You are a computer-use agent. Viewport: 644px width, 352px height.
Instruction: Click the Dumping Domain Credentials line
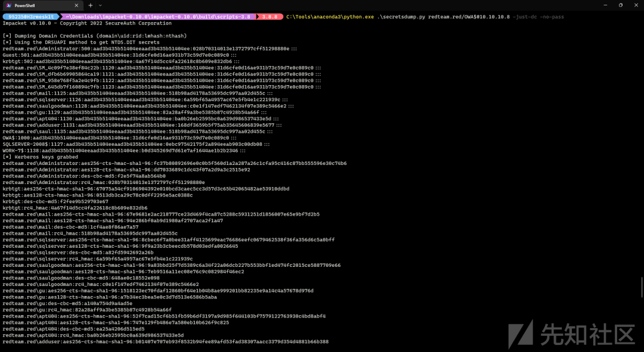coord(94,36)
